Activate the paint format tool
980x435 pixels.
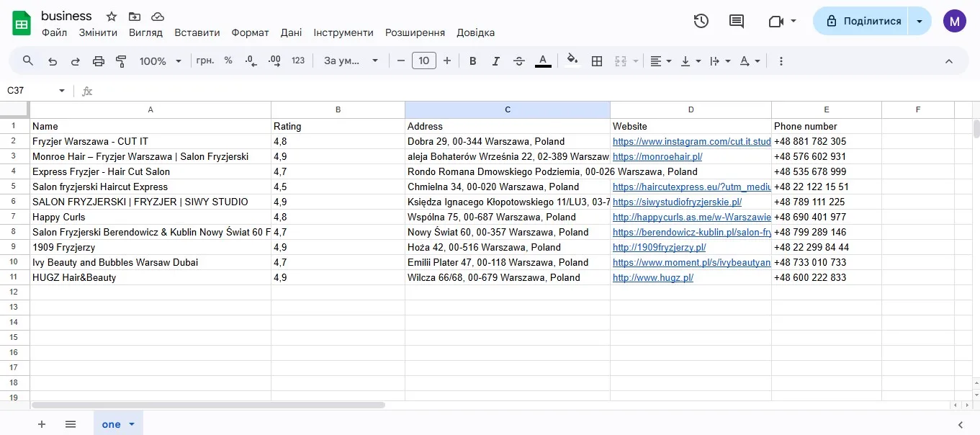121,61
